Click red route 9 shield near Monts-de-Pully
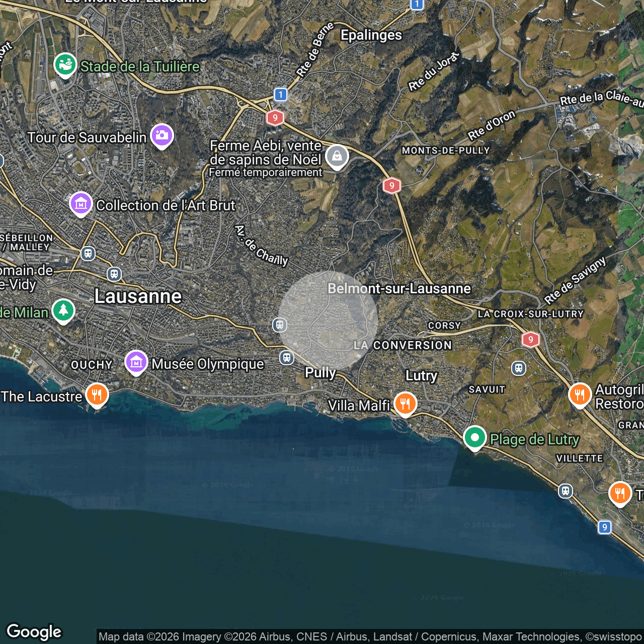Image resolution: width=644 pixels, height=644 pixels. [391, 186]
